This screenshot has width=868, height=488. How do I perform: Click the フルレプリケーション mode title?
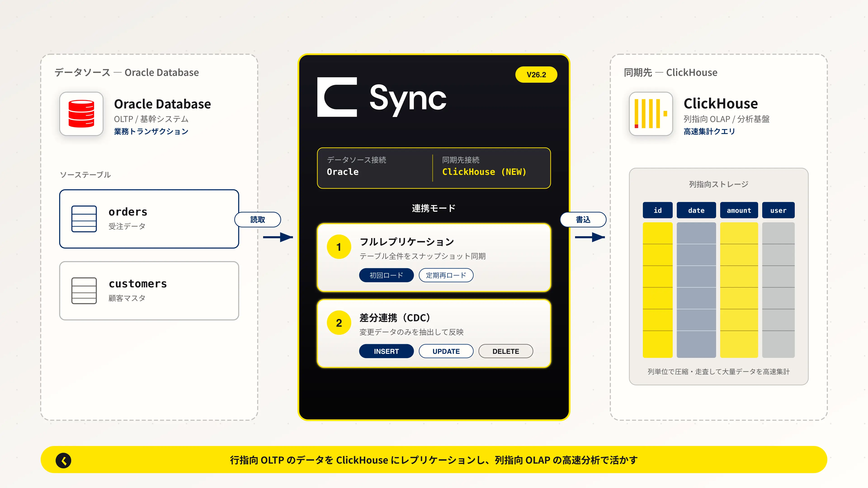(407, 242)
